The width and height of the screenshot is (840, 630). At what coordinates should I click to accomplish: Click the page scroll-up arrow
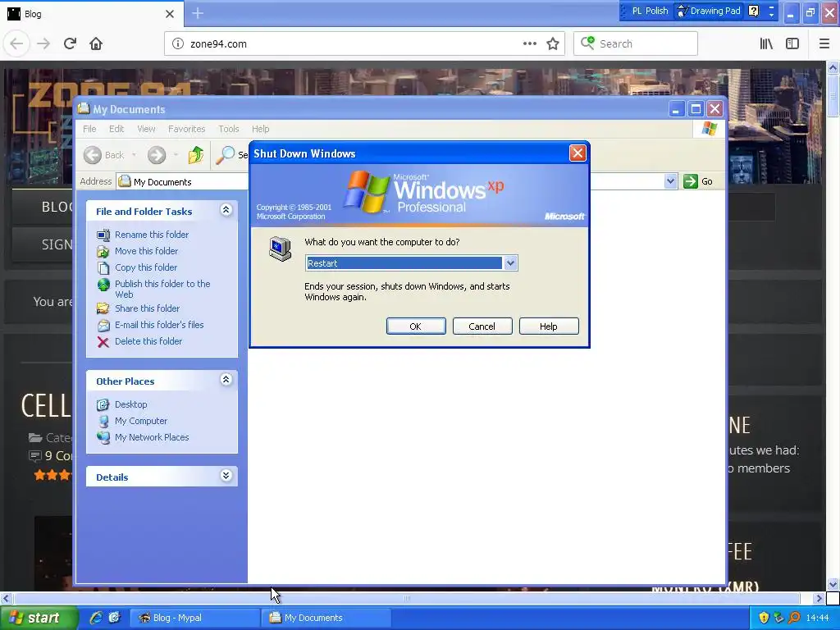pos(833,67)
